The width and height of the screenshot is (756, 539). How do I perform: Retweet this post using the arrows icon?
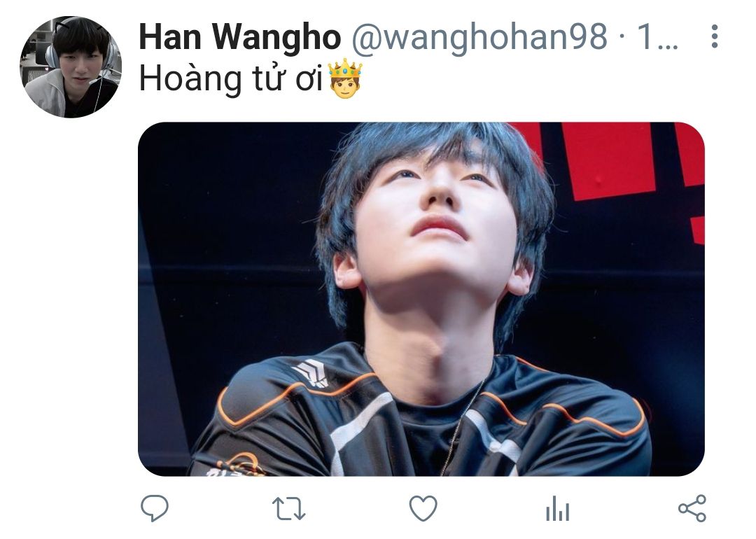(x=289, y=509)
